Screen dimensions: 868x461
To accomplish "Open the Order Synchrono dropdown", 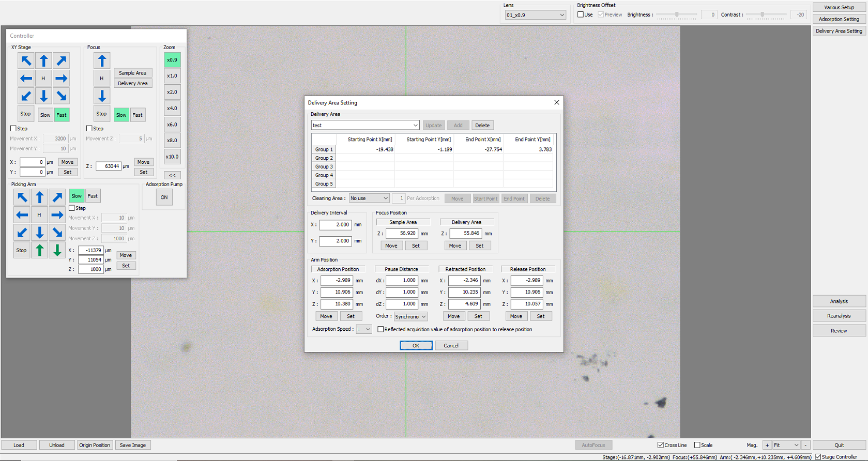I will (x=410, y=316).
